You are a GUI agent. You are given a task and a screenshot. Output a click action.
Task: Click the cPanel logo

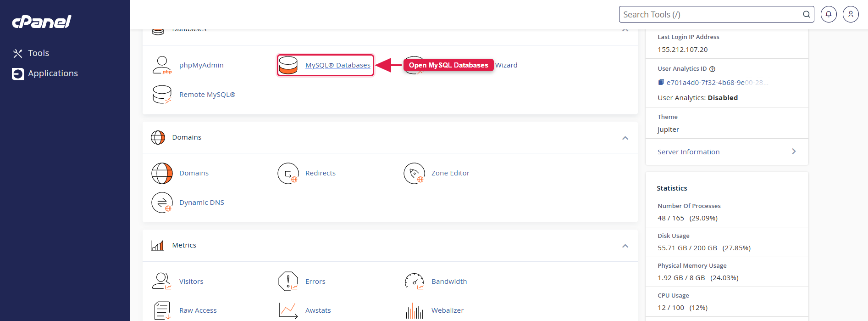click(x=42, y=22)
